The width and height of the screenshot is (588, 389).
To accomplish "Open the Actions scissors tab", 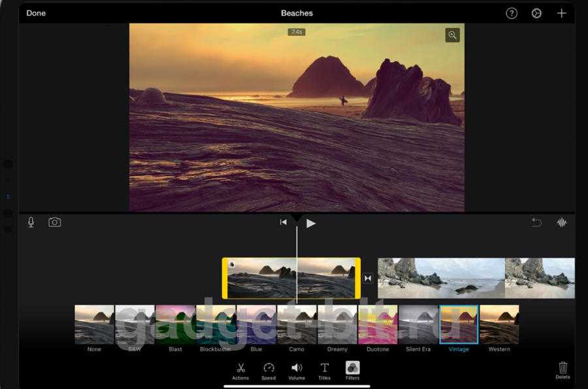I will [240, 370].
